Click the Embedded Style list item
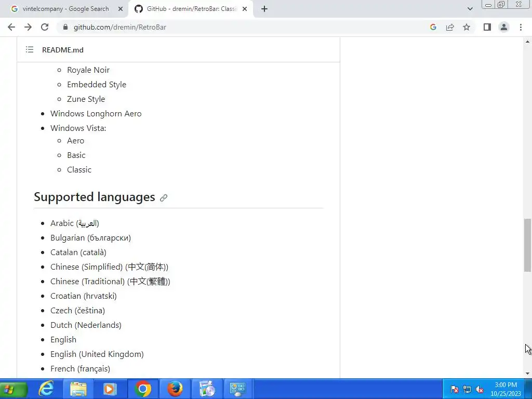 point(97,85)
